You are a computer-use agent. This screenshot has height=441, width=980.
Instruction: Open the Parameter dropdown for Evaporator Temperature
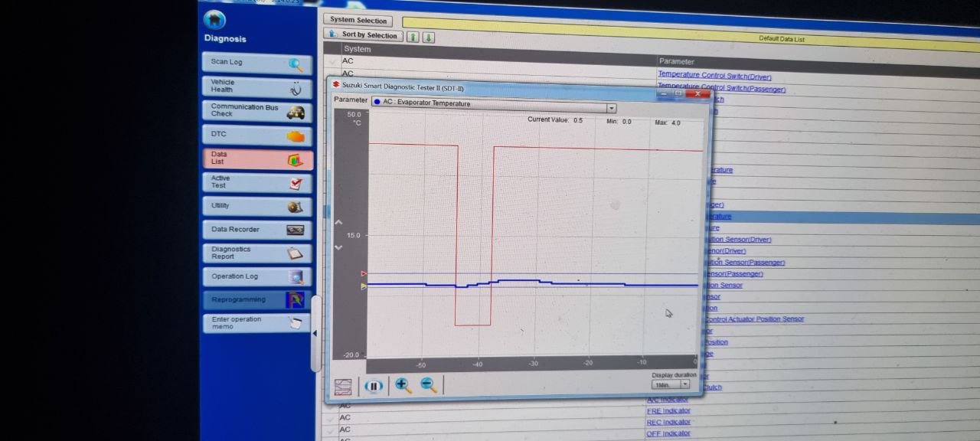pyautogui.click(x=611, y=108)
